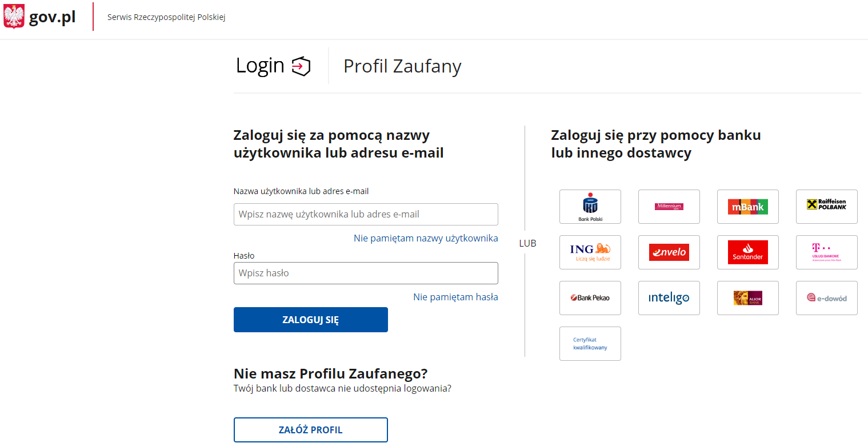This screenshot has height=447, width=868.
Task: Select the Millennium bank logo
Action: click(x=669, y=207)
